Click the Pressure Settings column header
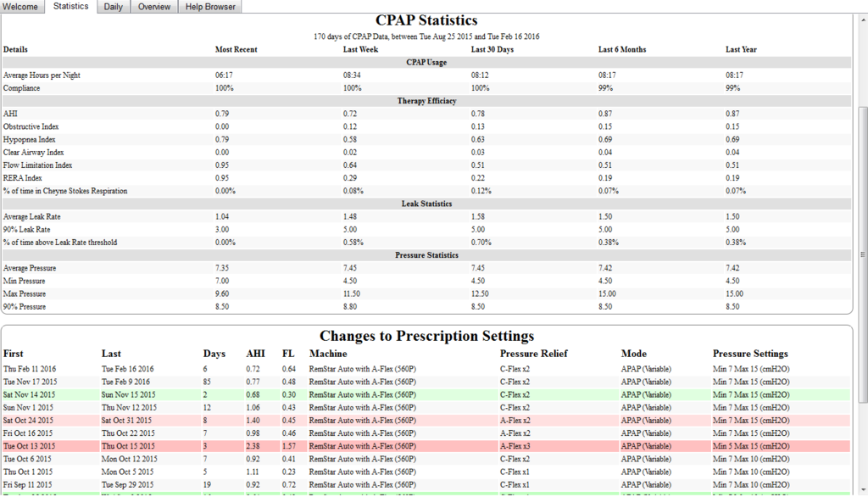The image size is (868, 497). tap(750, 354)
